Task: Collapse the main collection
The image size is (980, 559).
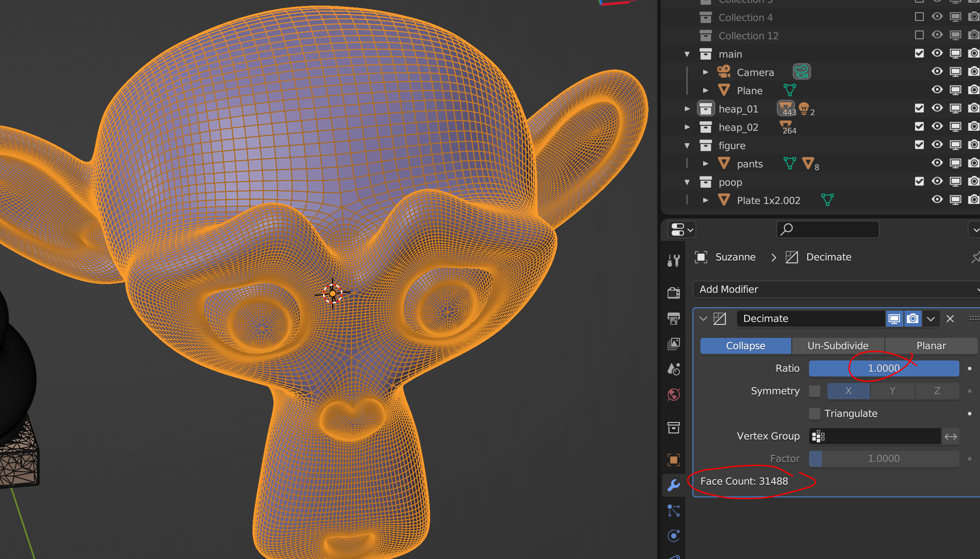Action: coord(687,54)
